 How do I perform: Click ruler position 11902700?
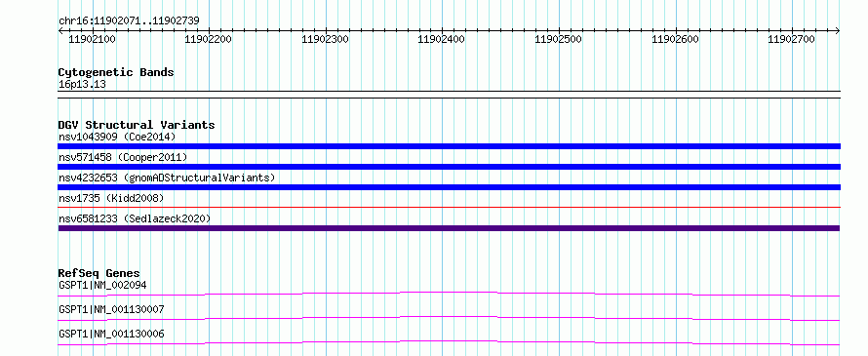[792, 39]
